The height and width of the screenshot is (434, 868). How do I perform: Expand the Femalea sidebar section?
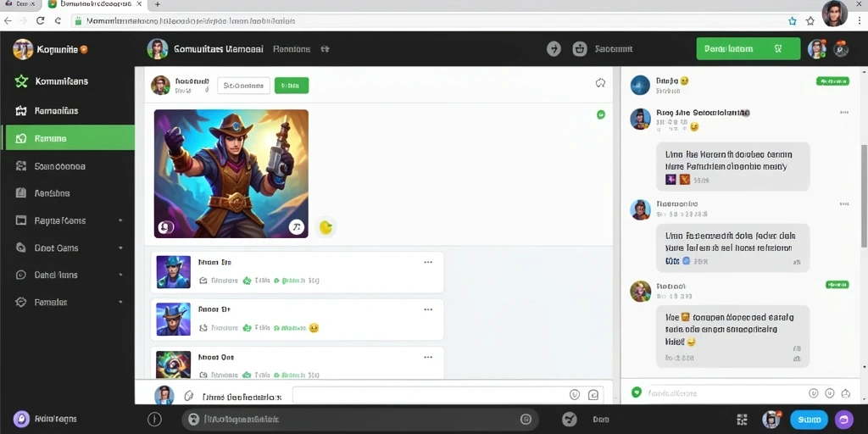tap(120, 303)
